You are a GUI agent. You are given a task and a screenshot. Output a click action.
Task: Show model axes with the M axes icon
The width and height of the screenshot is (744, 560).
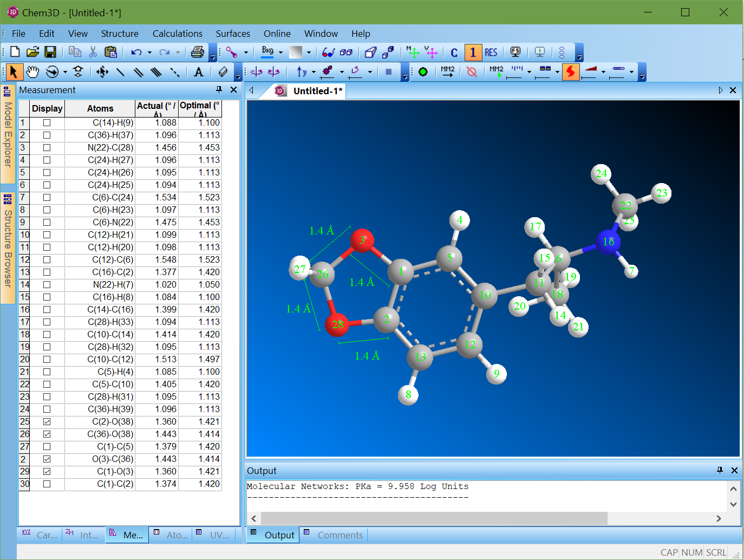click(413, 52)
